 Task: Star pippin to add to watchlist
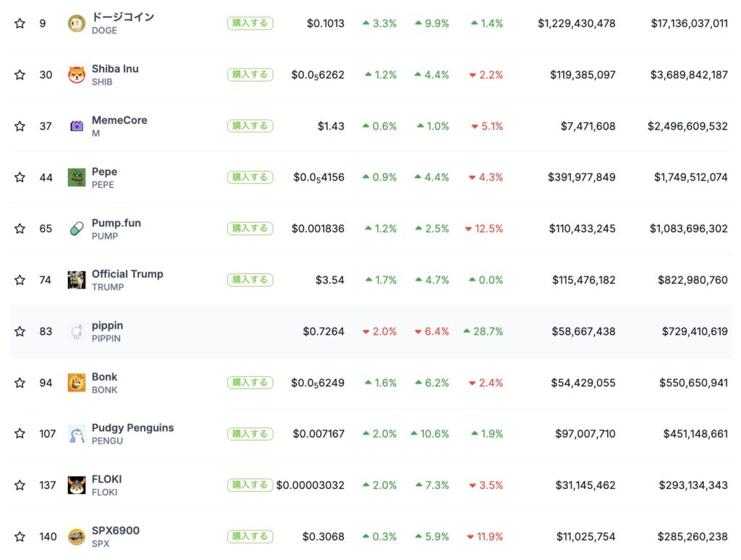pos(20,331)
